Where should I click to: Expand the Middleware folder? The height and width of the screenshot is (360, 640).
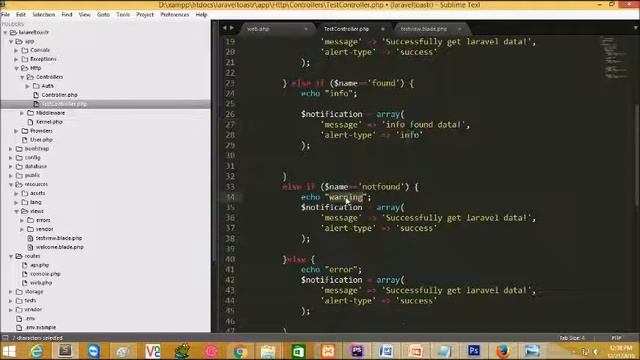point(22,113)
